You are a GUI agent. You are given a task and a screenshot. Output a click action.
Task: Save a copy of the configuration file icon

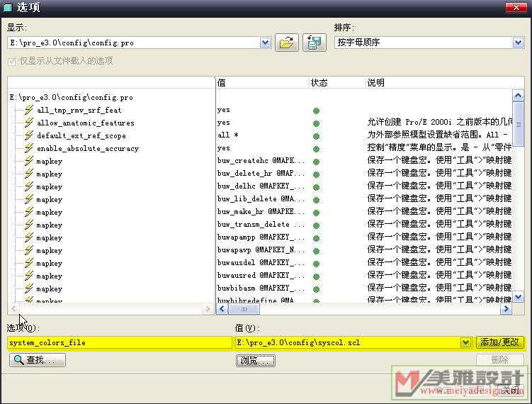[x=315, y=43]
